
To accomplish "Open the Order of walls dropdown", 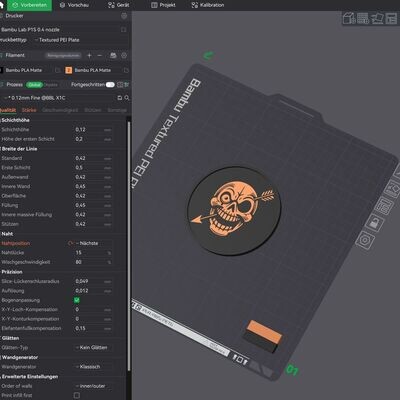I will tap(94, 386).
